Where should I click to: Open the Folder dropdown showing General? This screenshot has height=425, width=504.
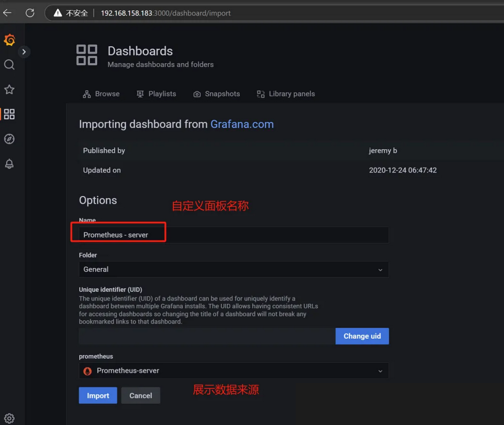pyautogui.click(x=233, y=269)
